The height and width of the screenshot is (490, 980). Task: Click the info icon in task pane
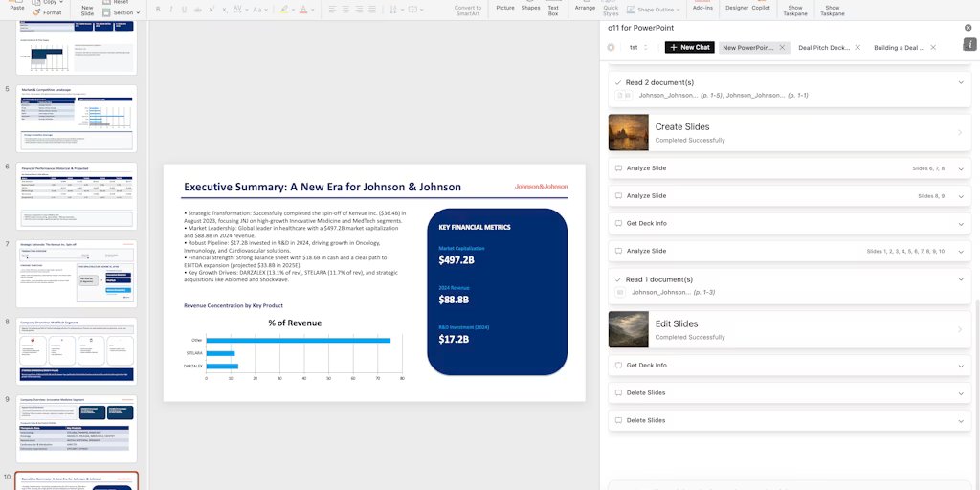point(969,45)
